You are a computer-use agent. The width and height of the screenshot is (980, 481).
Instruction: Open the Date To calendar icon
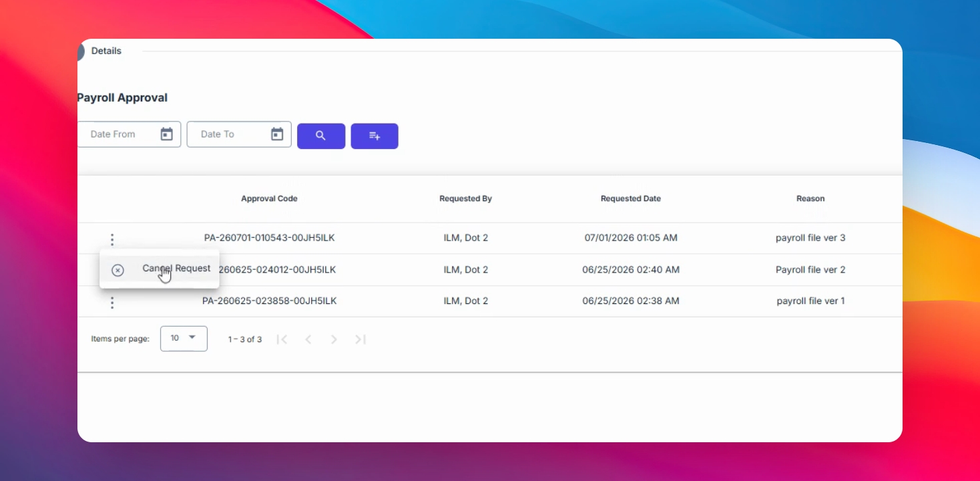277,134
